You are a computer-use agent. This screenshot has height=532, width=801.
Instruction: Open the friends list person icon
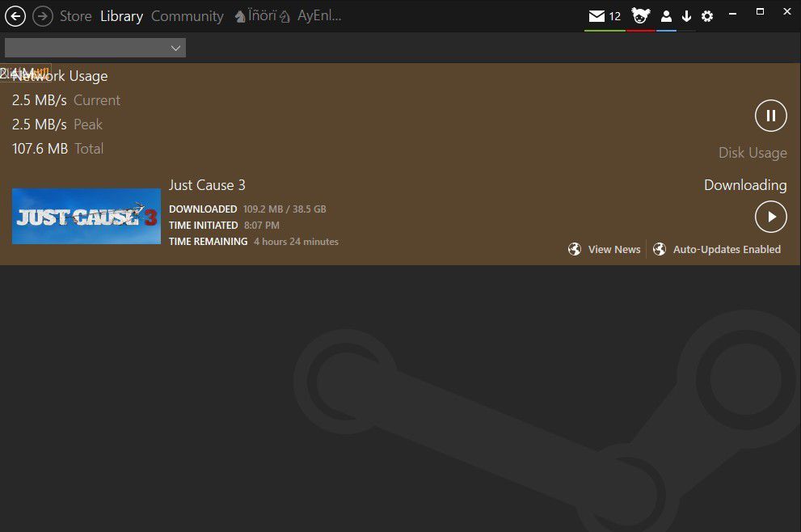click(666, 16)
